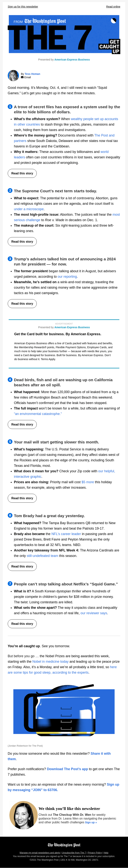Click the numbered "1" badge on secret files story
Screen dimensions: 128x868
click(x=10, y=107)
